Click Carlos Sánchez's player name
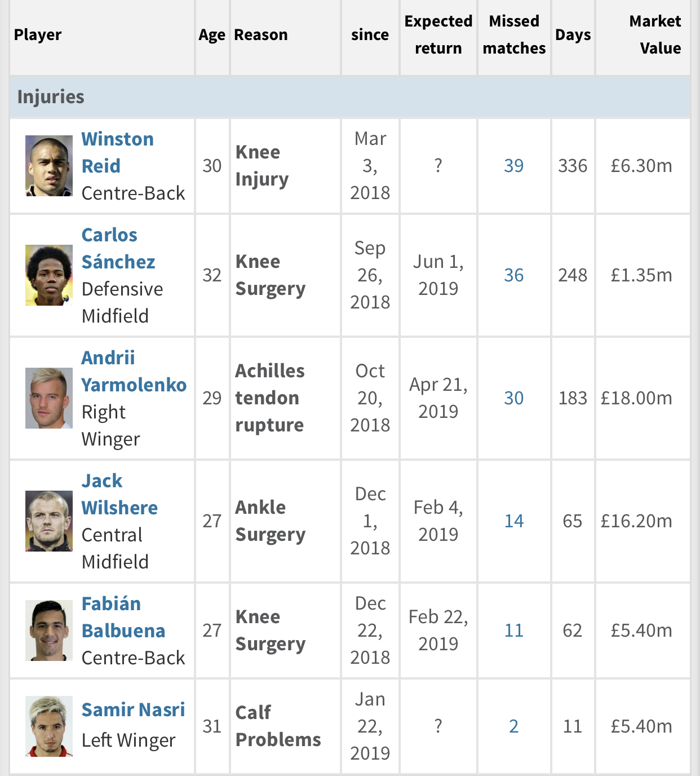Viewport: 700px width, 776px height. click(118, 248)
